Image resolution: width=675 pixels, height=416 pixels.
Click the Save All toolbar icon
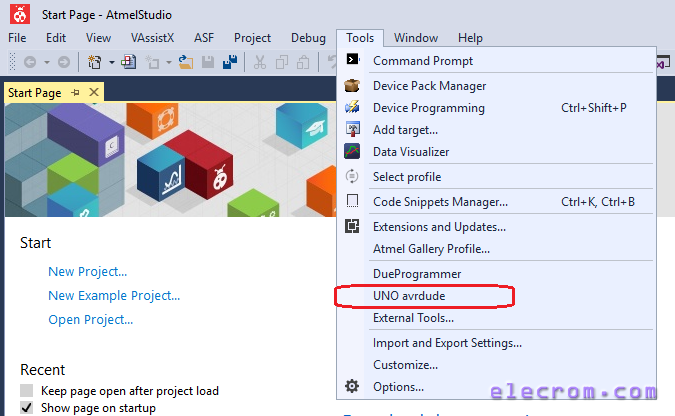(x=230, y=62)
